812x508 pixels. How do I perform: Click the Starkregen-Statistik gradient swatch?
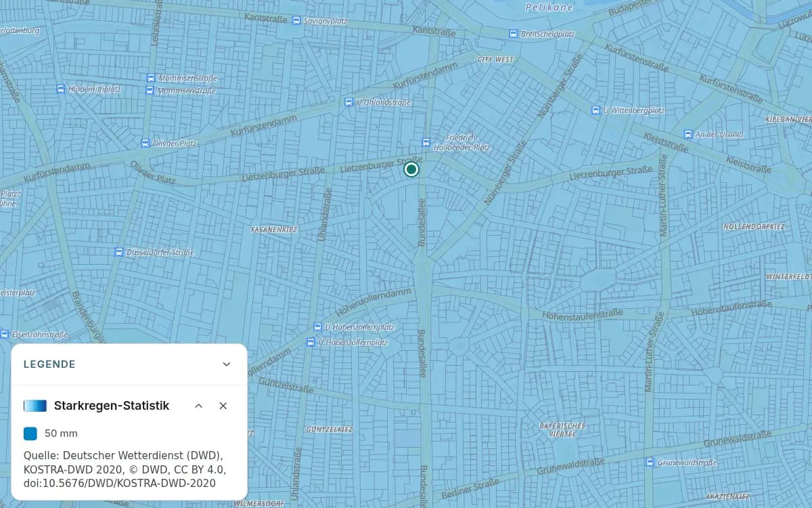click(35, 406)
